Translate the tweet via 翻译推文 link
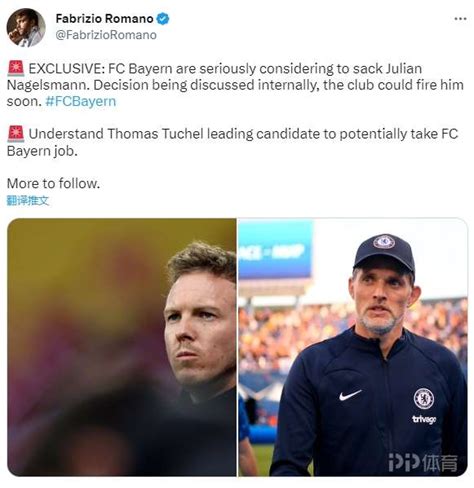Screen dimensions: 474x488 (28, 201)
